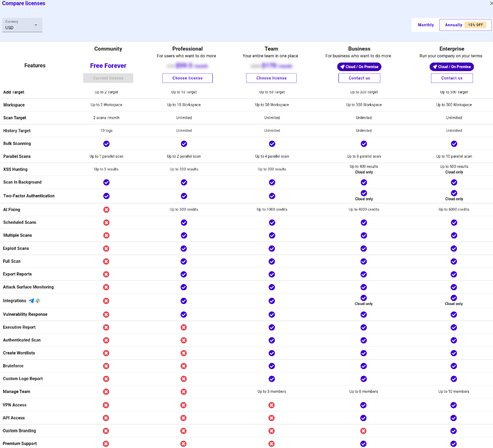Click the AI Fixing red cross under Community
This screenshot has width=493, height=448.
point(106,209)
